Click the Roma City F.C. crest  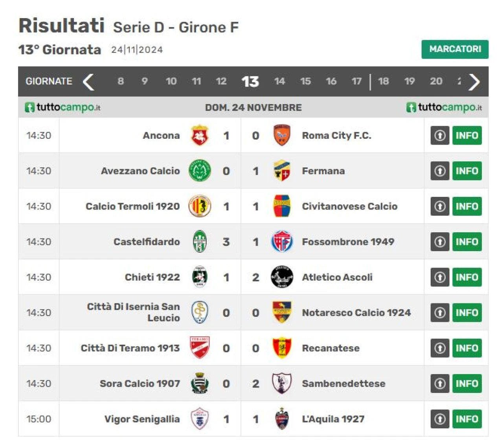282,135
